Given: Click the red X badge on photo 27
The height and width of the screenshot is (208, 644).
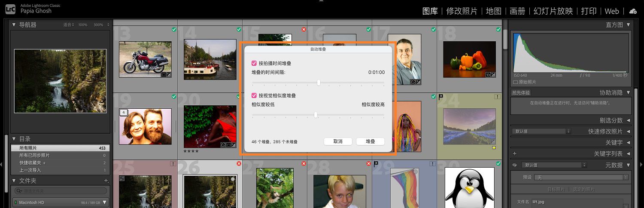Looking at the screenshot, I should [x=304, y=163].
